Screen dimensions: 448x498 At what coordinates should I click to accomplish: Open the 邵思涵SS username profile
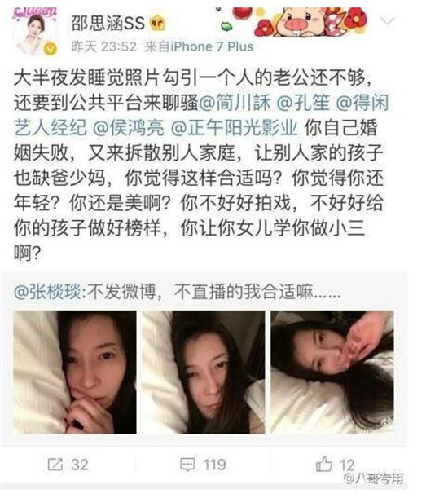pos(108,23)
